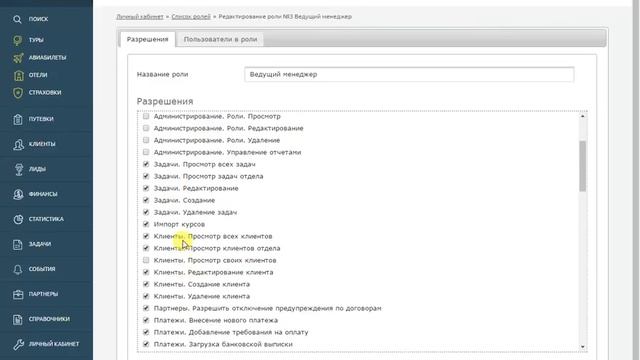Switch to Пользователи в роли tab

pos(220,40)
